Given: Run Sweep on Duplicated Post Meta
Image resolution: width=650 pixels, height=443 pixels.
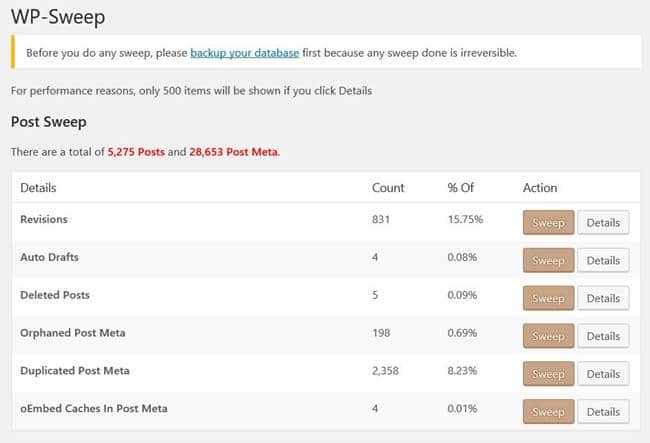Looking at the screenshot, I should pos(548,374).
